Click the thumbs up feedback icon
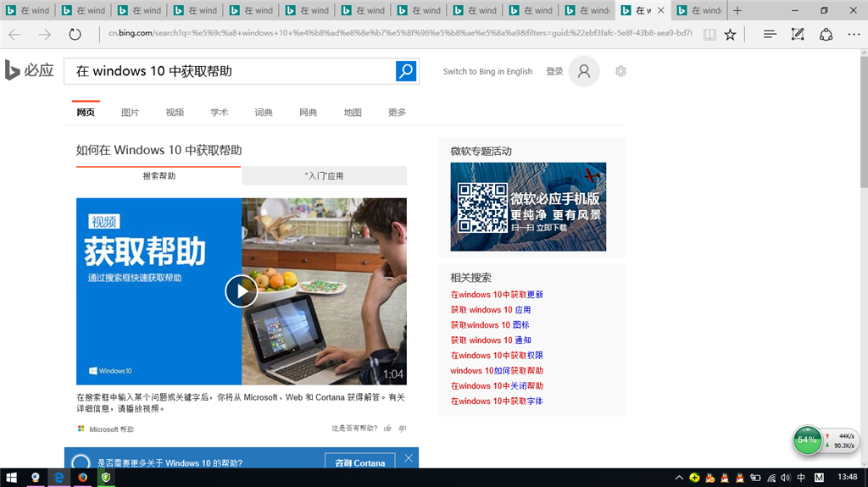 pyautogui.click(x=387, y=428)
